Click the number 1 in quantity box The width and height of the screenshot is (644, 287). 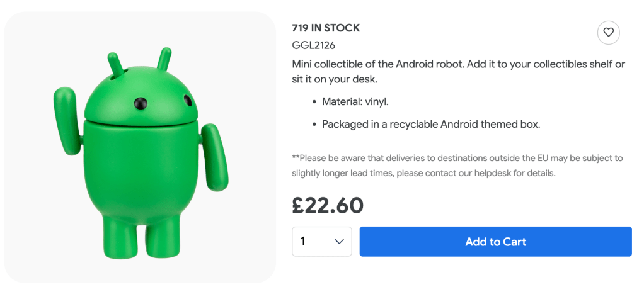303,242
